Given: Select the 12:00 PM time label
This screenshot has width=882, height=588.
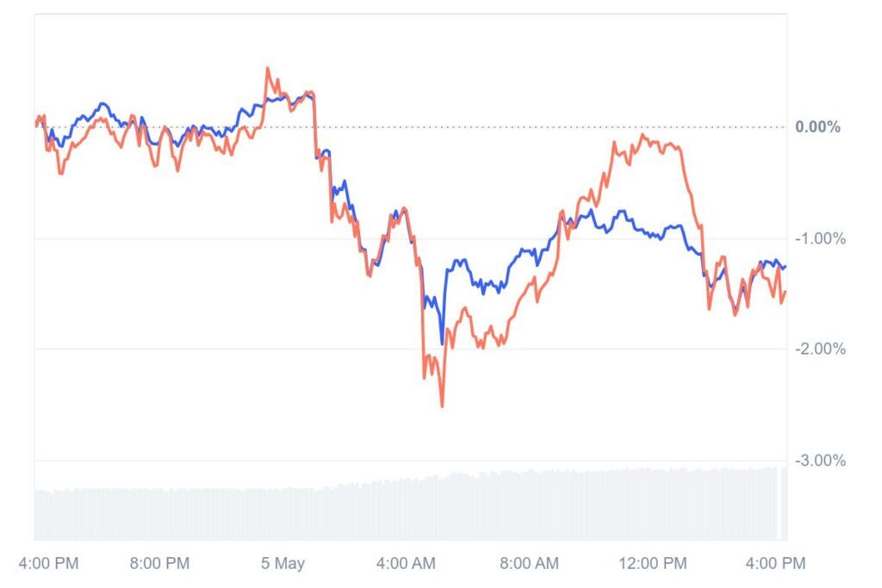Looking at the screenshot, I should (654, 564).
